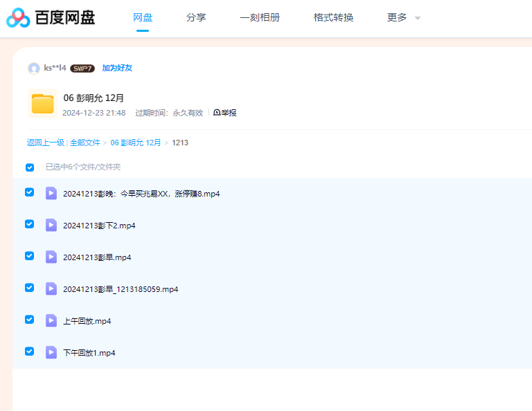
Task: Click the 举报 report link text
Action: coord(229,113)
